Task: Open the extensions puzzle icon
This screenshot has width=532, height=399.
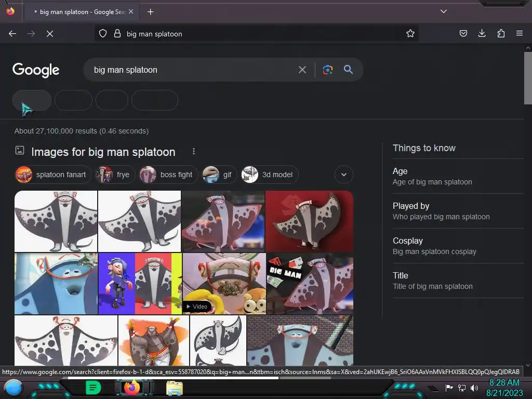Action: click(x=501, y=33)
